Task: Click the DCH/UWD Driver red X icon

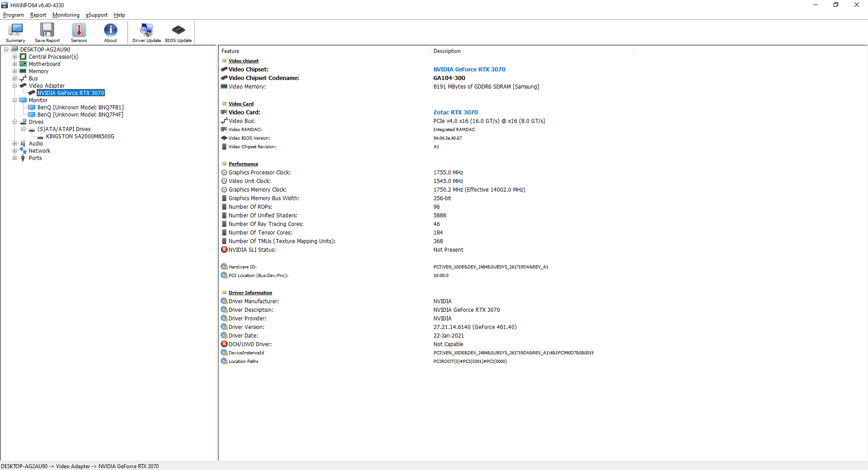Action: [224, 344]
